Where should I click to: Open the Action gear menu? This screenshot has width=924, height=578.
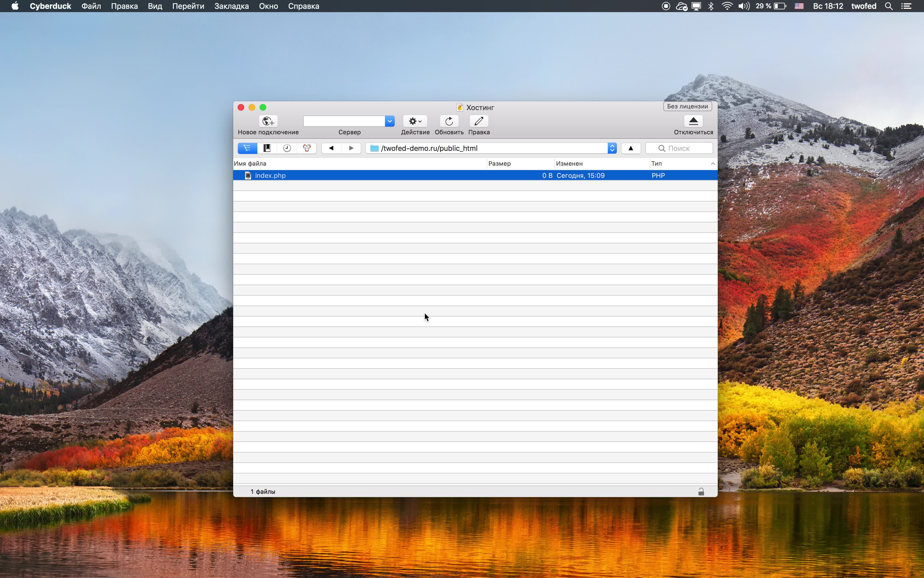[415, 121]
